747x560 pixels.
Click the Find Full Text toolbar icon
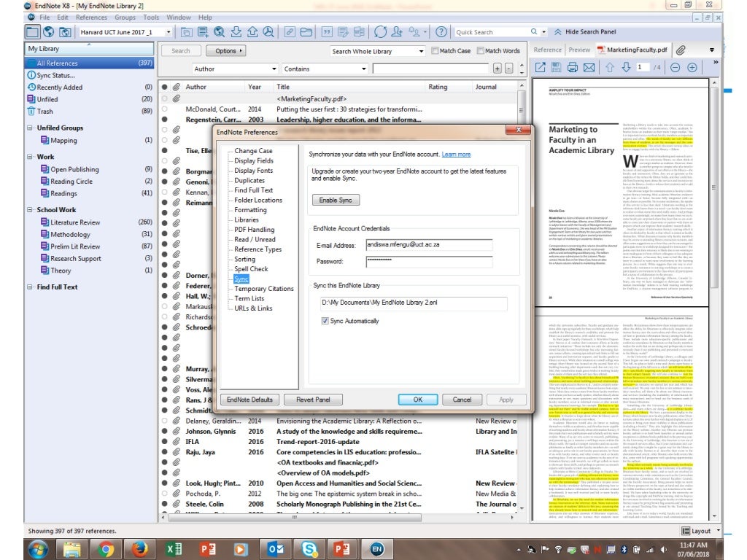point(268,32)
